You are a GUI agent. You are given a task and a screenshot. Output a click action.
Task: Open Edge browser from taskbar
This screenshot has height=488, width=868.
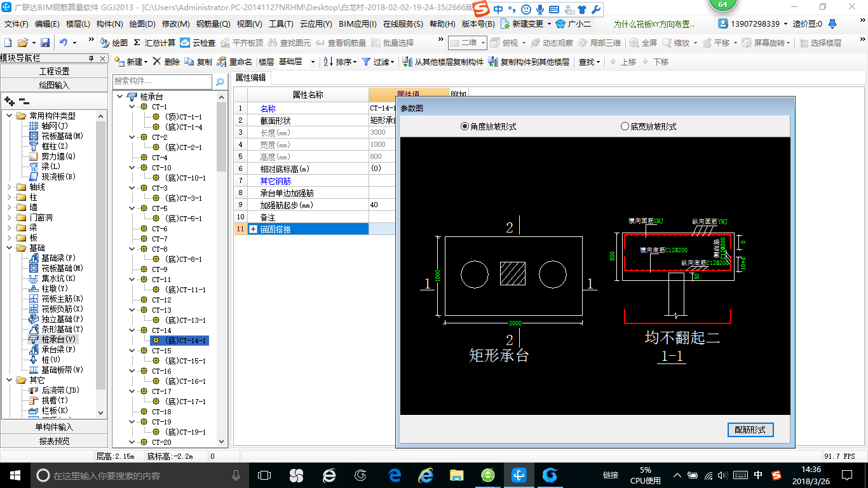[x=395, y=475]
